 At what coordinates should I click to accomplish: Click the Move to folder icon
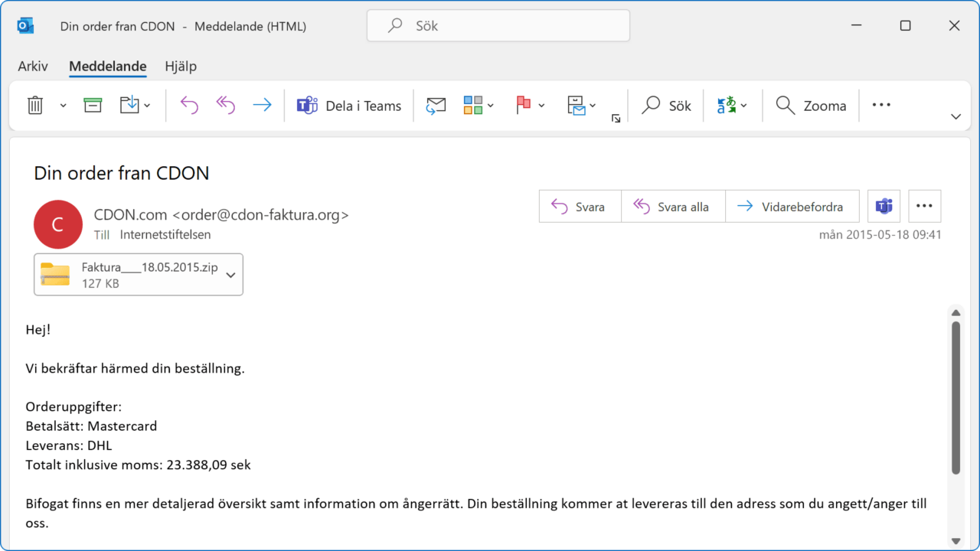click(x=129, y=106)
